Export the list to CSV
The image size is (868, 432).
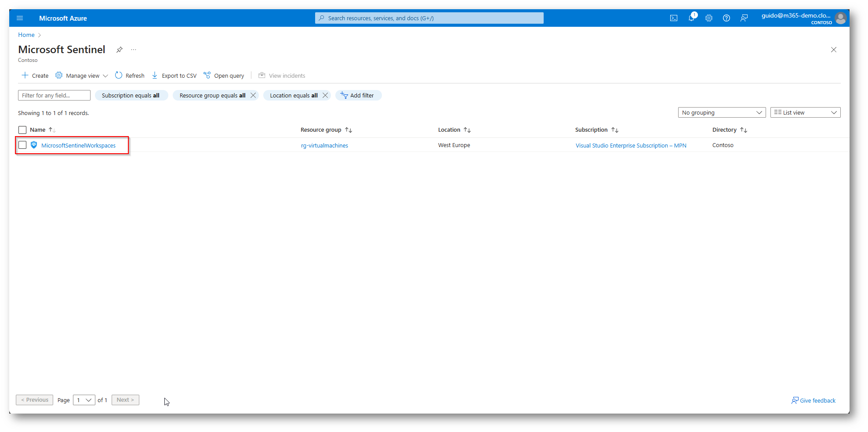174,76
